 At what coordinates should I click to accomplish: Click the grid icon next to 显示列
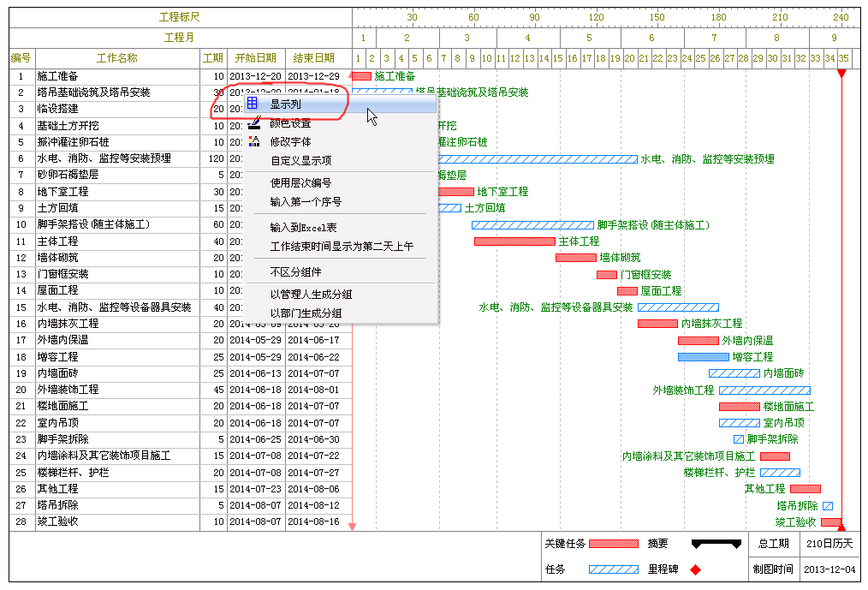[x=253, y=103]
